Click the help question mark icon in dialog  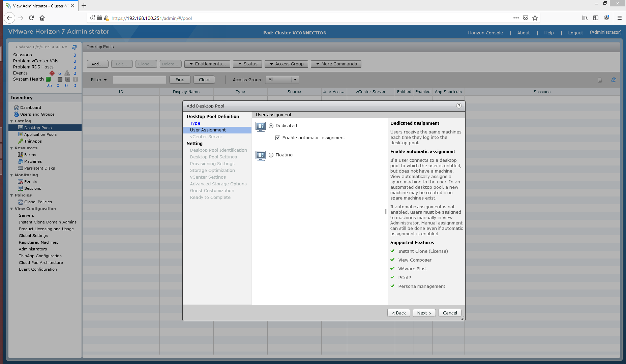[459, 106]
